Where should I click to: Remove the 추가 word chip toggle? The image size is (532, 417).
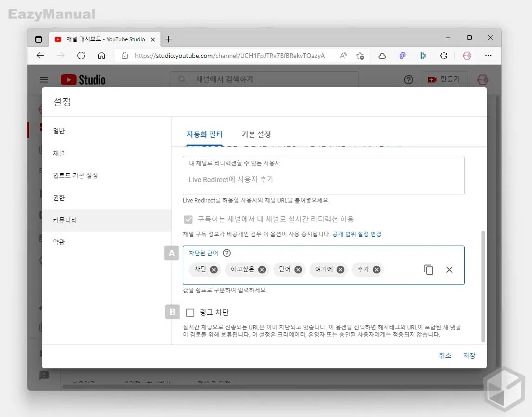tap(377, 269)
